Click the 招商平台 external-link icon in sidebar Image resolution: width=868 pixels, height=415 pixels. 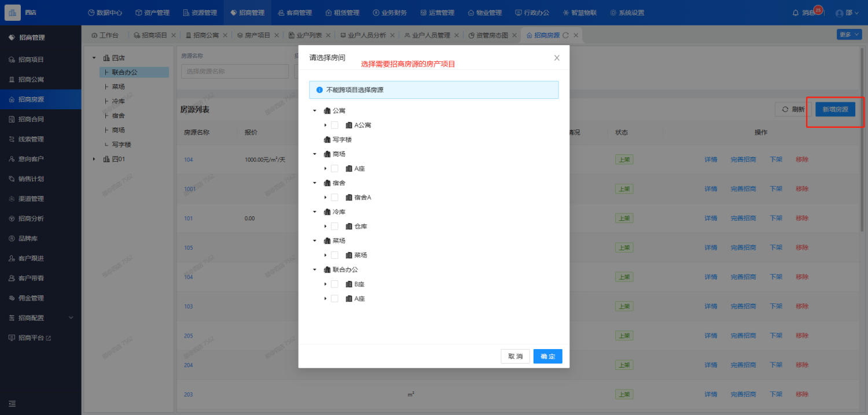point(49,338)
